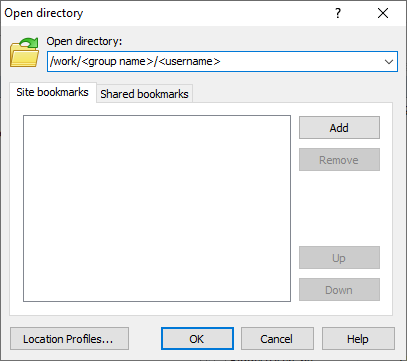
Task: Click the Cancel button
Action: [x=277, y=339]
